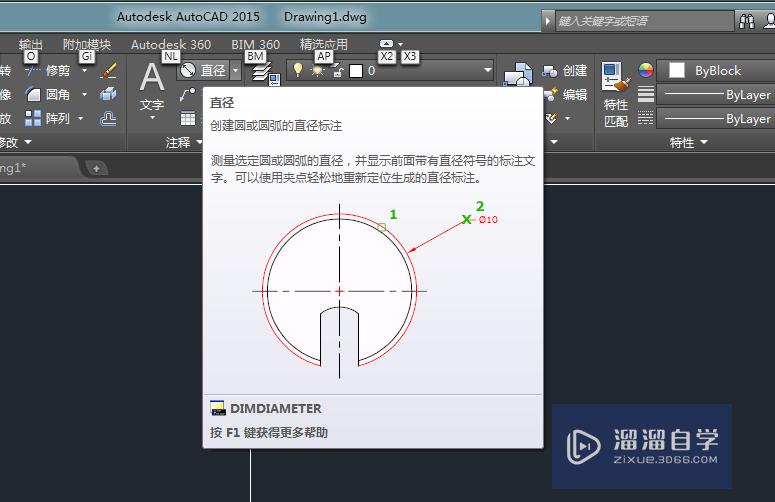Click the linetype icon
This screenshot has width=775, height=502.
pos(646,118)
